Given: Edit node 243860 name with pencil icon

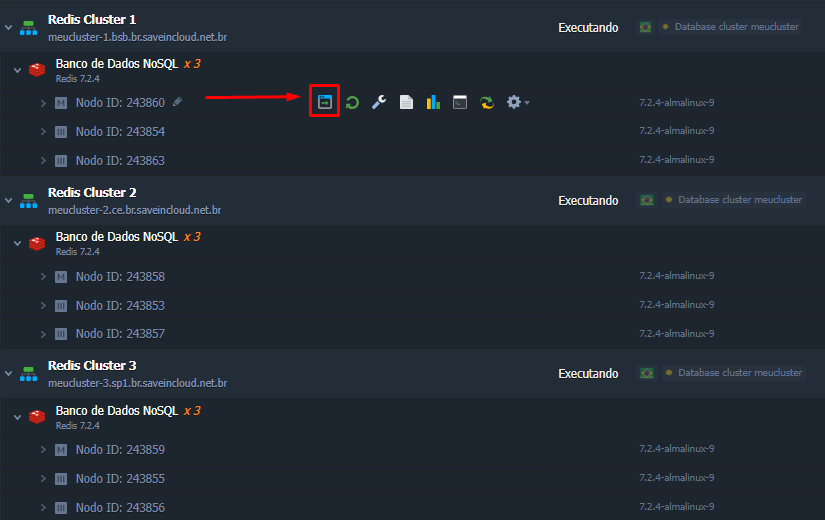Looking at the screenshot, I should pos(177,102).
